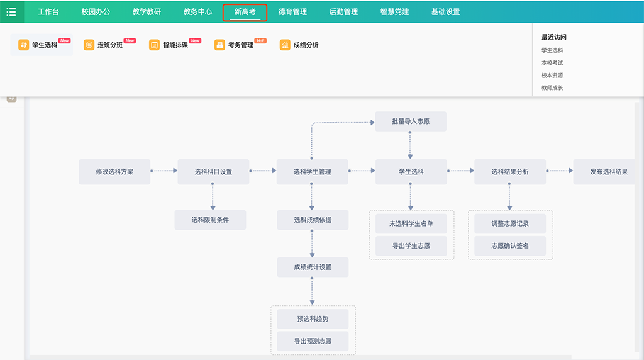Viewport: 644px width, 360px height.
Task: Click the hamburger menu icon at top left
Action: [x=11, y=12]
